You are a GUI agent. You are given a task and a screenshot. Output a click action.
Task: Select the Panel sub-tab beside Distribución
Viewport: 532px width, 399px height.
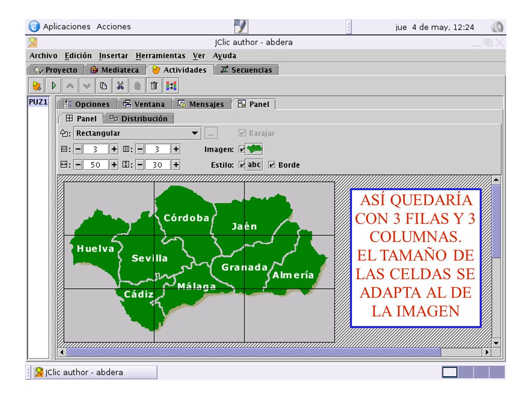(x=81, y=119)
